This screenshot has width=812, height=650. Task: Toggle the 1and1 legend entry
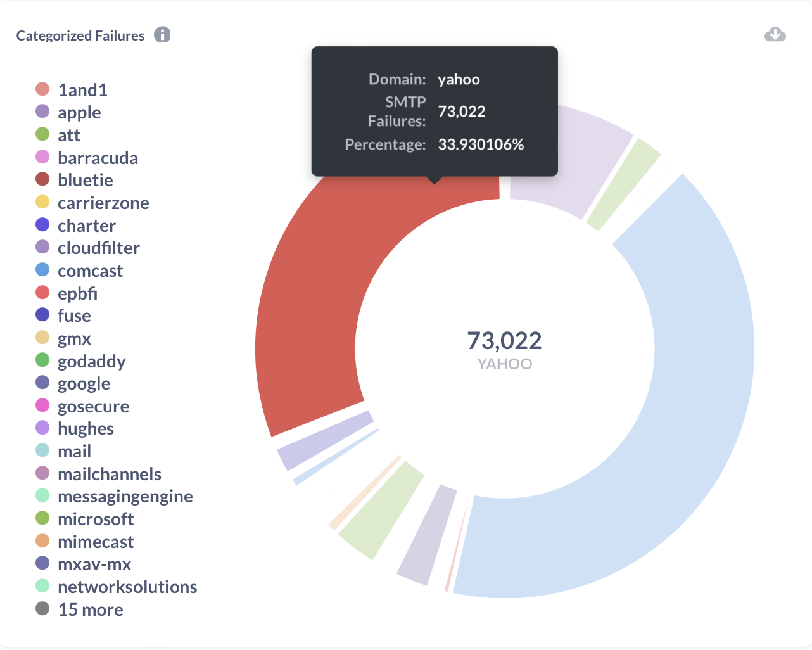coord(72,90)
